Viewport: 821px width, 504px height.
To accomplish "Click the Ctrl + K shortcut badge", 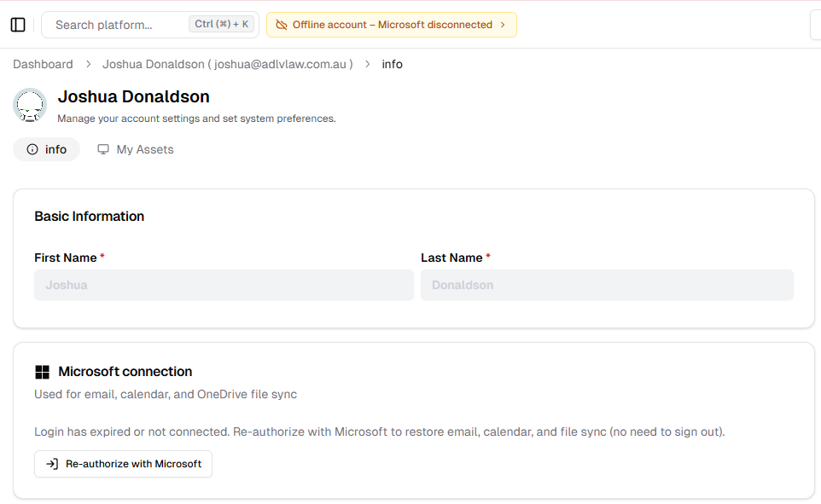I will [x=222, y=24].
